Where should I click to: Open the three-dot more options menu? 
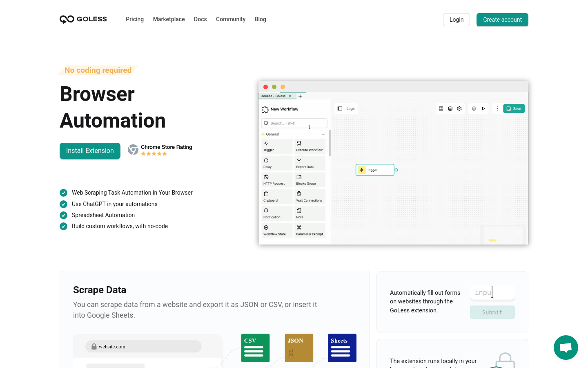pos(497,109)
